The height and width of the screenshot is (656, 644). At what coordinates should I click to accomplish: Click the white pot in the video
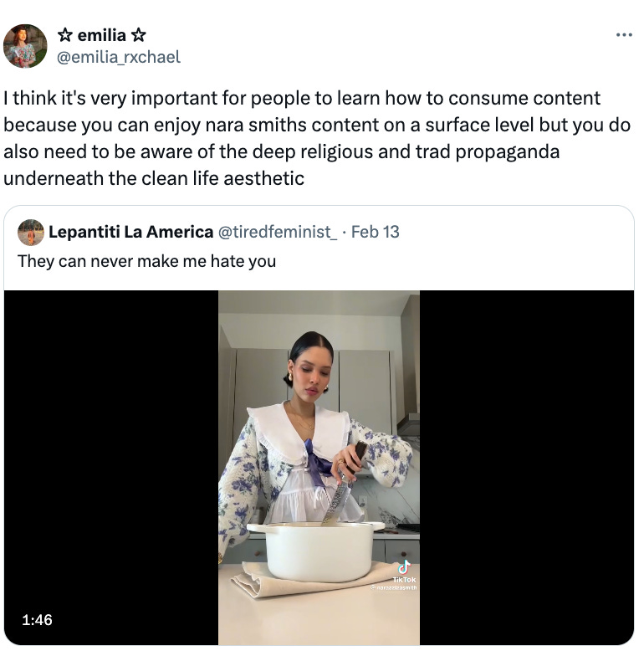click(x=316, y=551)
